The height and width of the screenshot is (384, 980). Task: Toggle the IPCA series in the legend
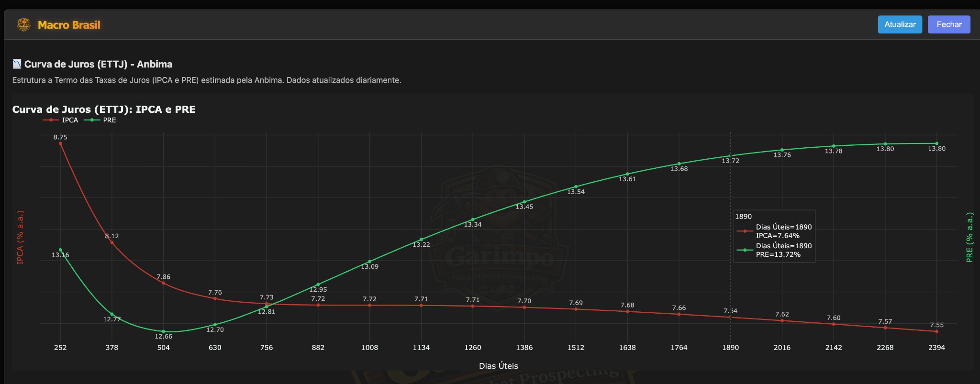61,120
